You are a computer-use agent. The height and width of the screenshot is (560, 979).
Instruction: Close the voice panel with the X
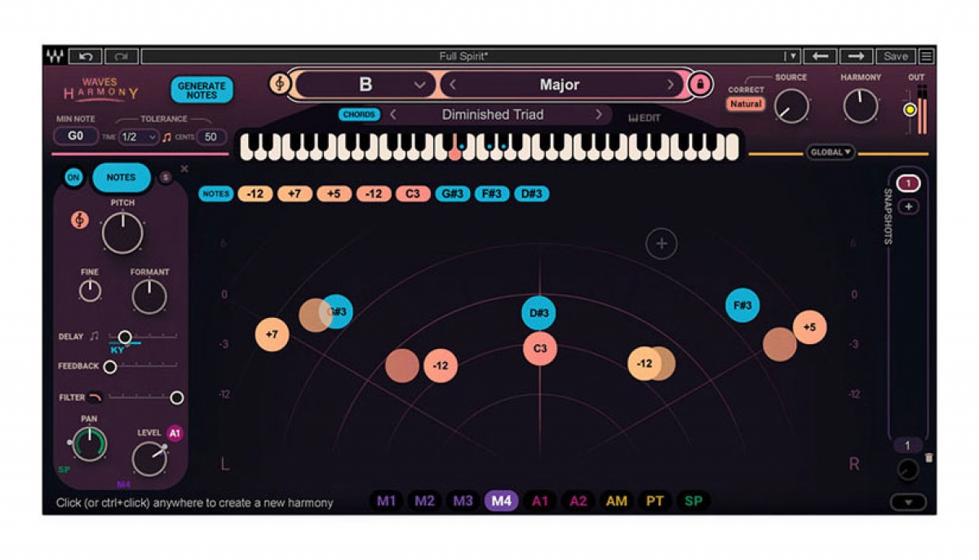184,169
